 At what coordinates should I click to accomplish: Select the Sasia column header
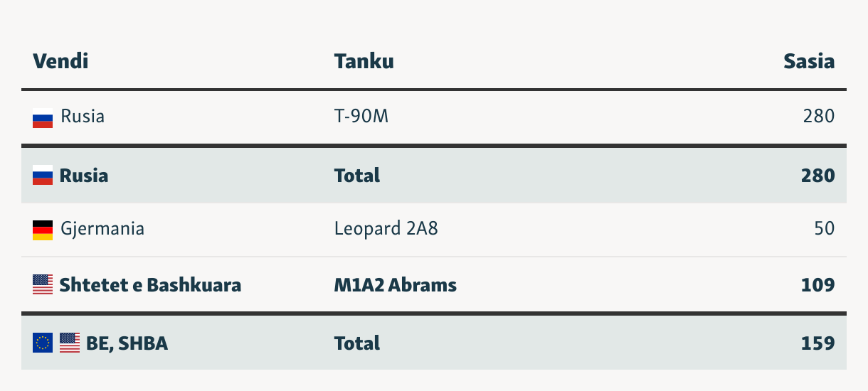pyautogui.click(x=809, y=61)
